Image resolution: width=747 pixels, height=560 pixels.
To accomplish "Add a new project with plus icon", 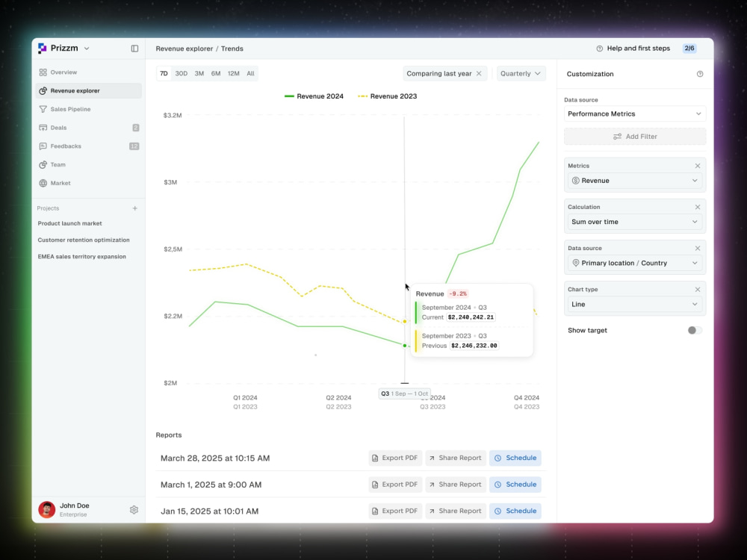I will point(134,208).
